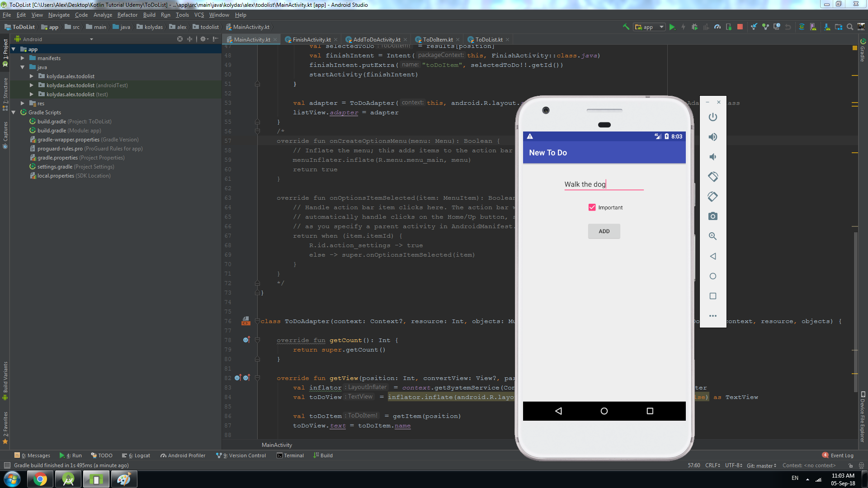Click the Make Project hammer icon
The image size is (868, 488).
pos(626,27)
